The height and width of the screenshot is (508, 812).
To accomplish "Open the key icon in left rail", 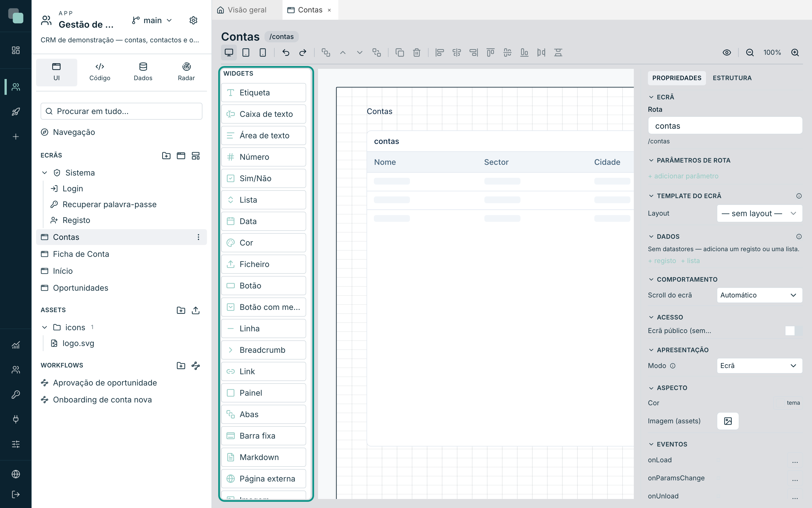I will pyautogui.click(x=16, y=395).
